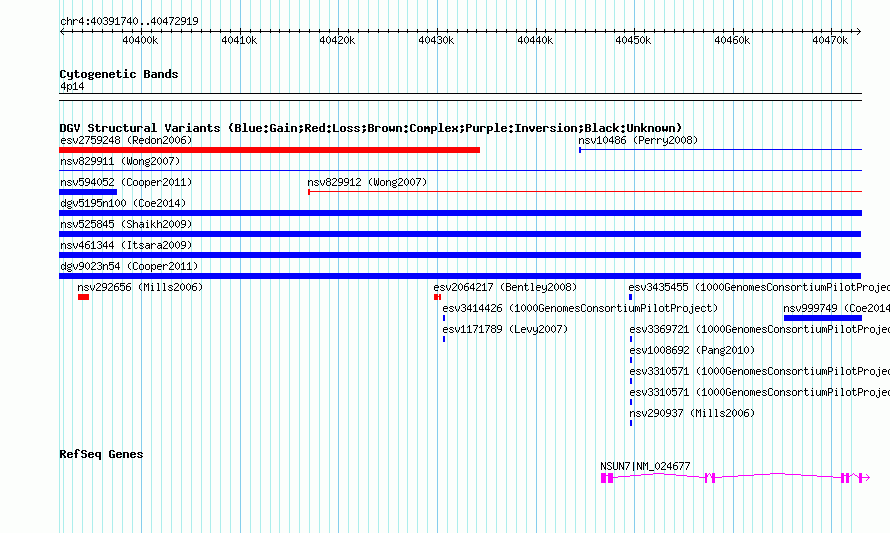The height and width of the screenshot is (533, 890).
Task: Click the right arrowhead of the coordinate ruler
Action: (x=858, y=31)
